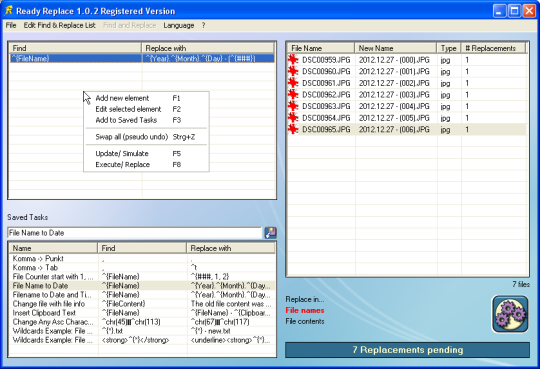Click the red splat icon for DSC00961.JPG
Viewport: 540px width, 369px height.
[293, 83]
